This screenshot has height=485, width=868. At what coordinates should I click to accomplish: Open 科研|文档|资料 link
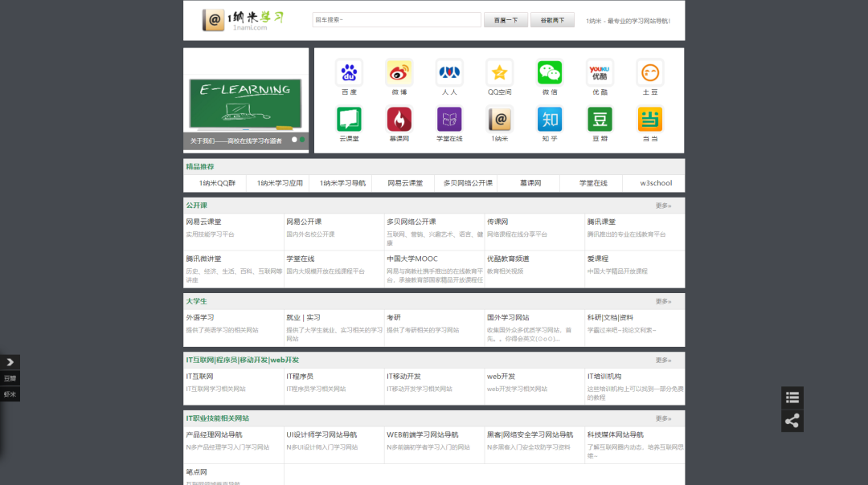point(610,317)
